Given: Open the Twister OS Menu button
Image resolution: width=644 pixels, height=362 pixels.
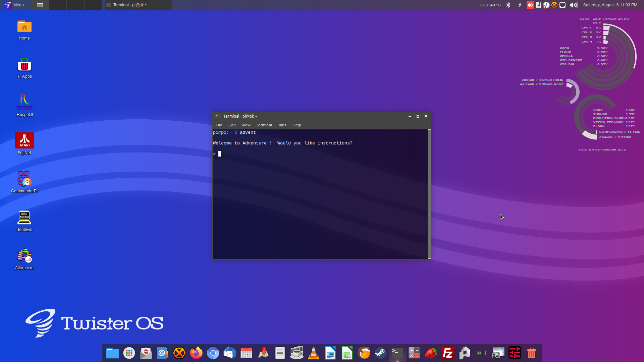Looking at the screenshot, I should (x=14, y=5).
